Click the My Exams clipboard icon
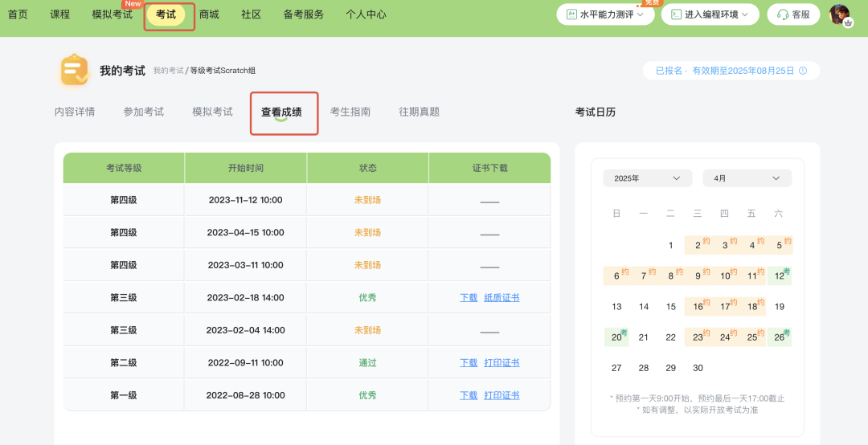Image resolution: width=868 pixels, height=445 pixels. [x=74, y=71]
